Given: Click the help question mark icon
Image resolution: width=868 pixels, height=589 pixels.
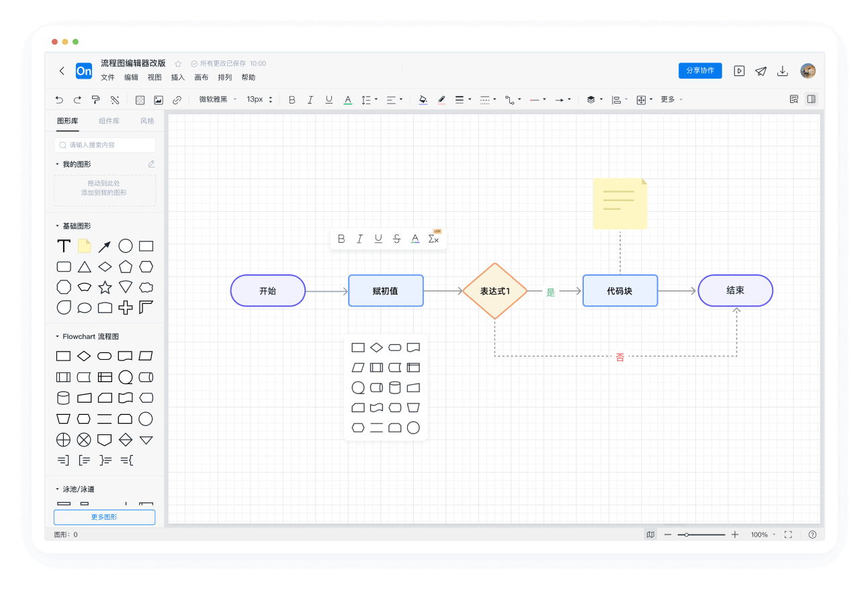Looking at the screenshot, I should click(x=812, y=535).
